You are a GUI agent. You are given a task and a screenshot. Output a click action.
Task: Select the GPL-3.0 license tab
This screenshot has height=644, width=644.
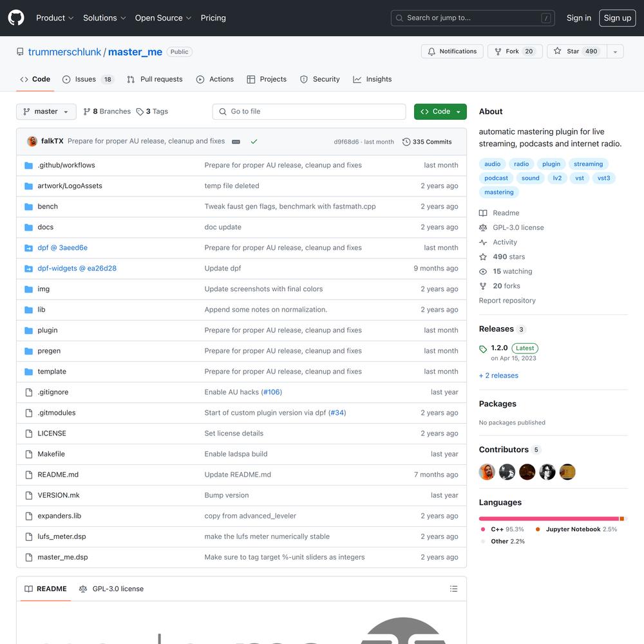pyautogui.click(x=111, y=589)
